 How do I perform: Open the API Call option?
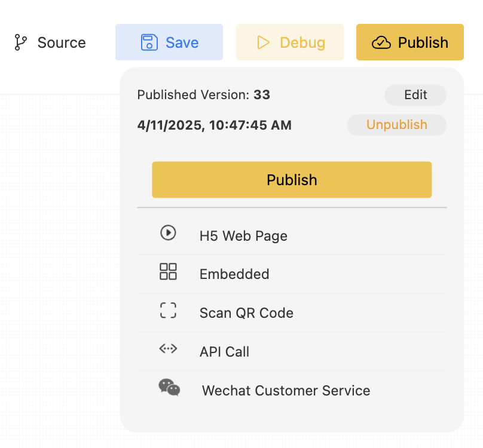coord(292,352)
